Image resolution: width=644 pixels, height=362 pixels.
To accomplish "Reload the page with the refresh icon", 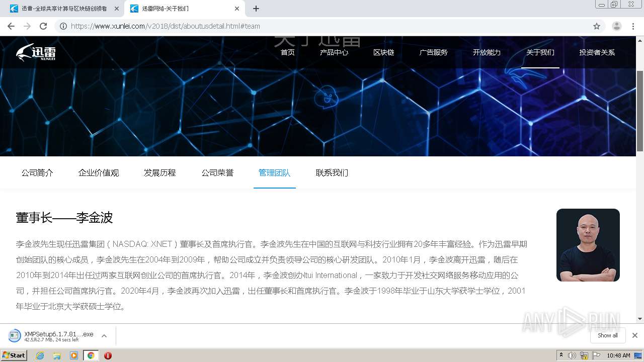I will pos(43,26).
